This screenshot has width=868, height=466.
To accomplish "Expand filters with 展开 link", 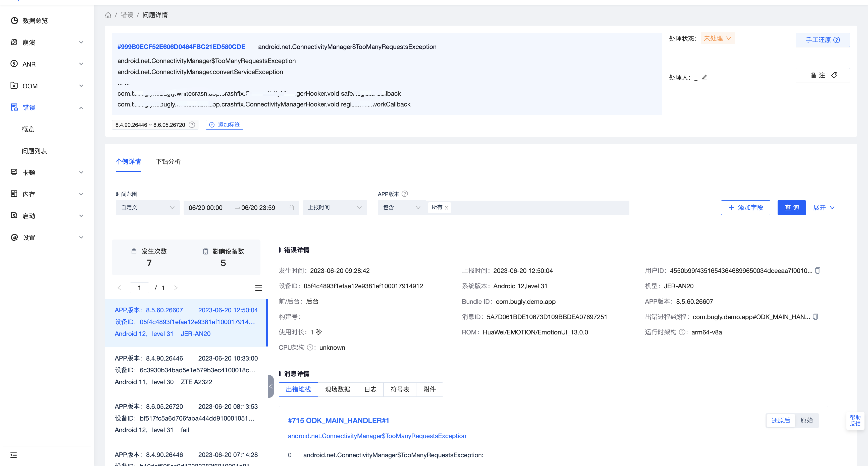I will click(824, 208).
